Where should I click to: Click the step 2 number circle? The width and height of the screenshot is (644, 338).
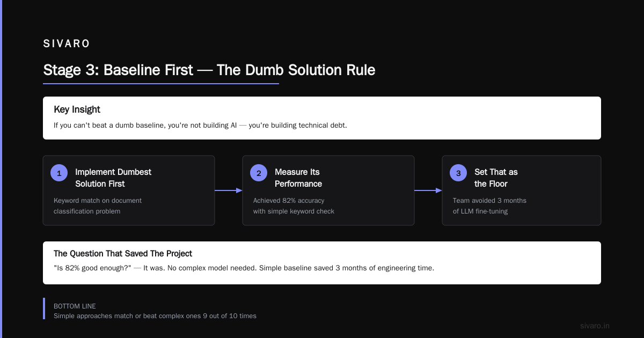259,173
